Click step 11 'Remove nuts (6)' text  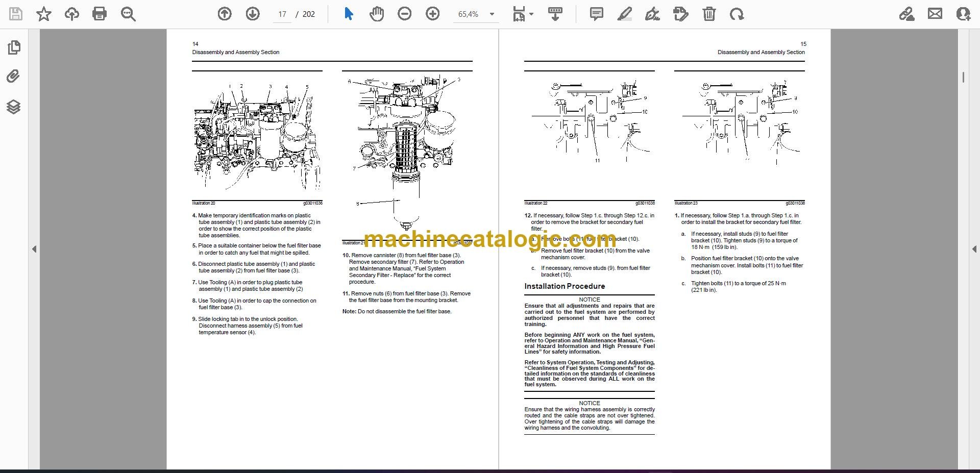point(406,297)
